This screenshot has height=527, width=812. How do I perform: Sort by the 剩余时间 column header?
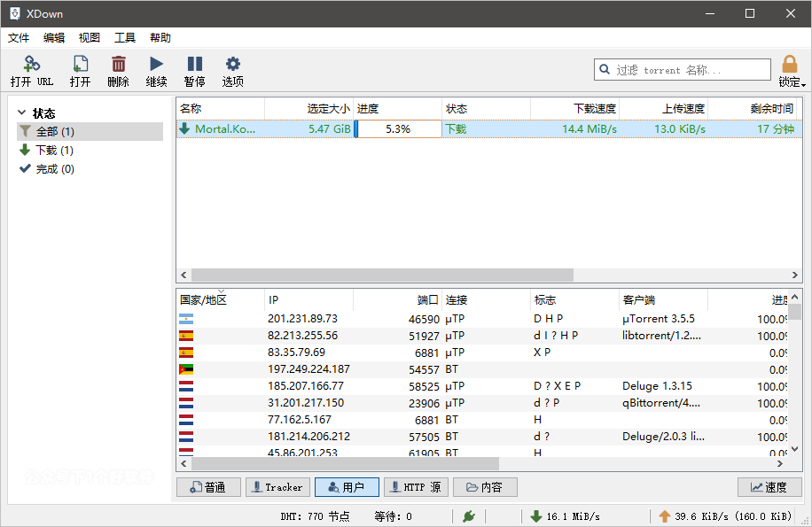pyautogui.click(x=752, y=109)
